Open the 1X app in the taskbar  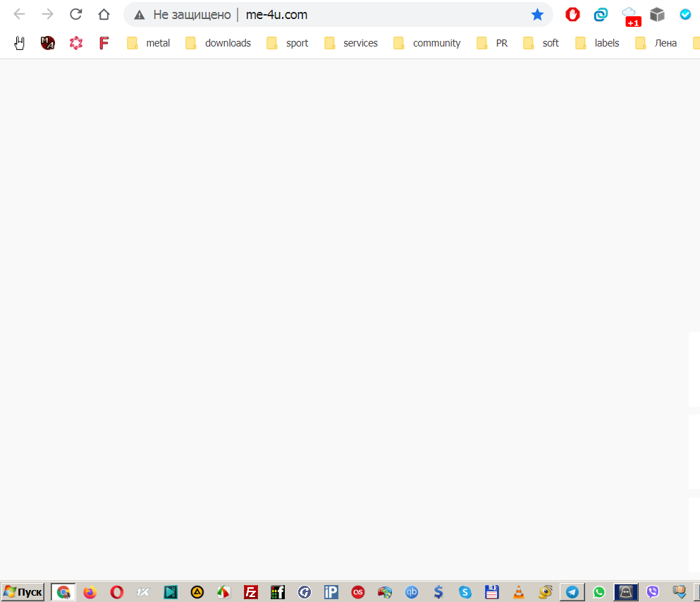[x=143, y=592]
